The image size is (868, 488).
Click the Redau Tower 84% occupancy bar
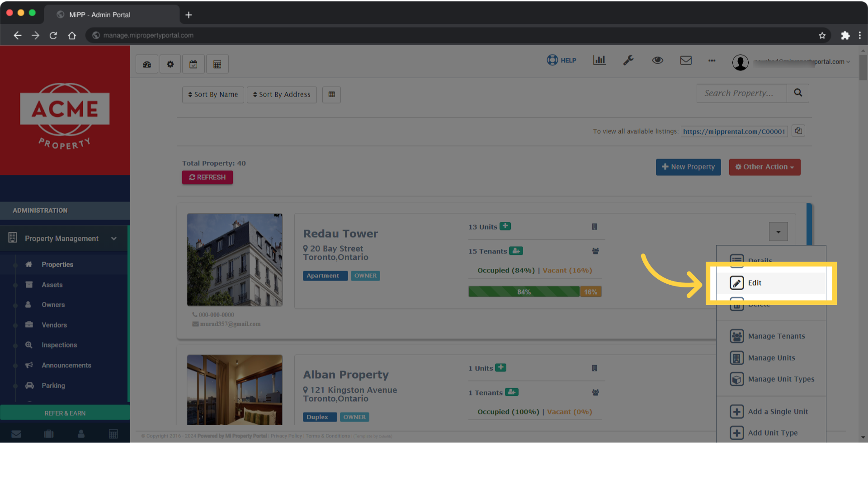point(524,292)
